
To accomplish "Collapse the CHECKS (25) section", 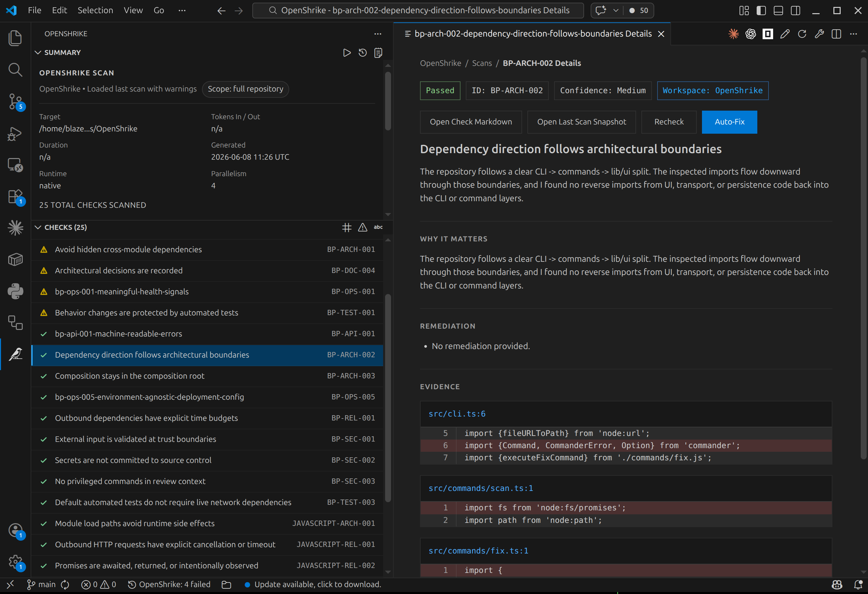I will (x=38, y=228).
